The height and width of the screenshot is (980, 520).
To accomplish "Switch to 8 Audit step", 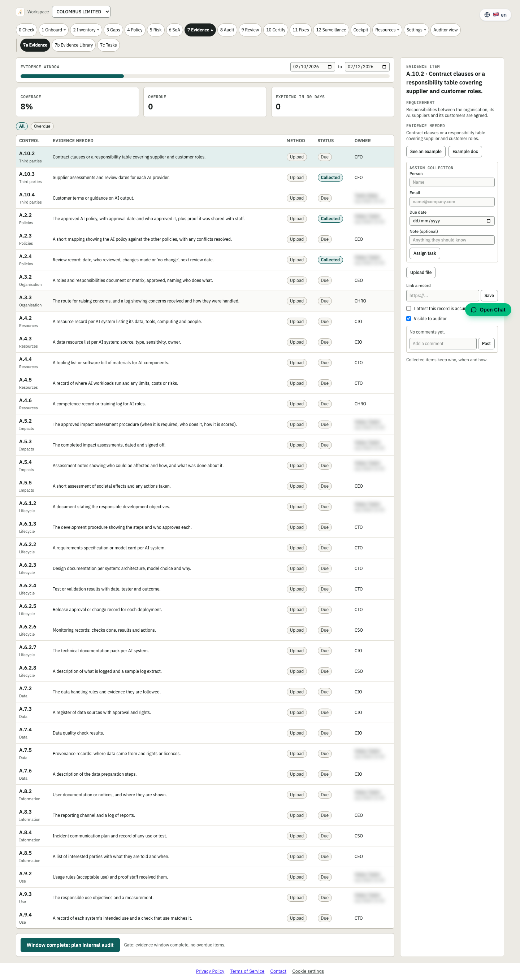I will pyautogui.click(x=227, y=30).
